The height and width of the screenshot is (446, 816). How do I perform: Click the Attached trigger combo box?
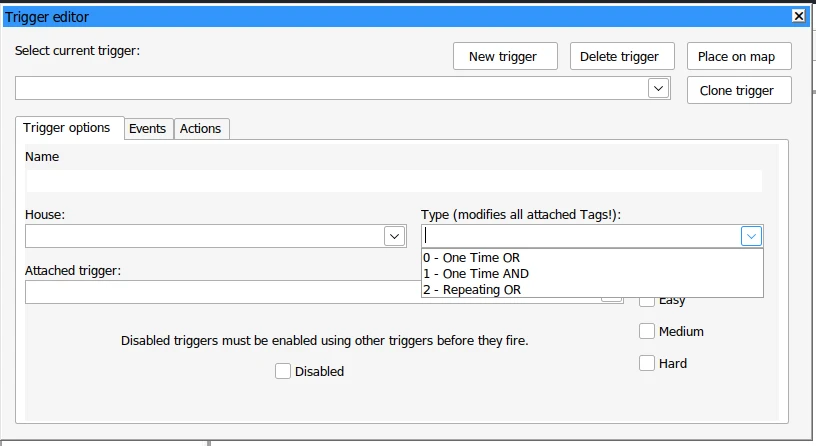tap(220, 292)
